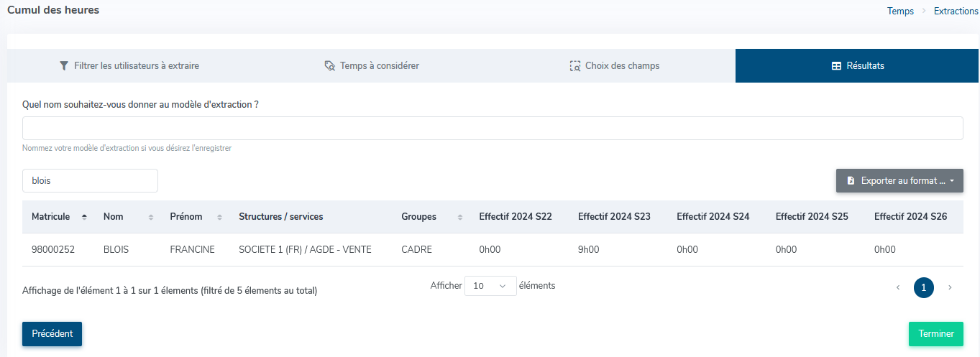Image resolution: width=980 pixels, height=357 pixels.
Task: Click the file icon on the Exporter button
Action: [851, 181]
